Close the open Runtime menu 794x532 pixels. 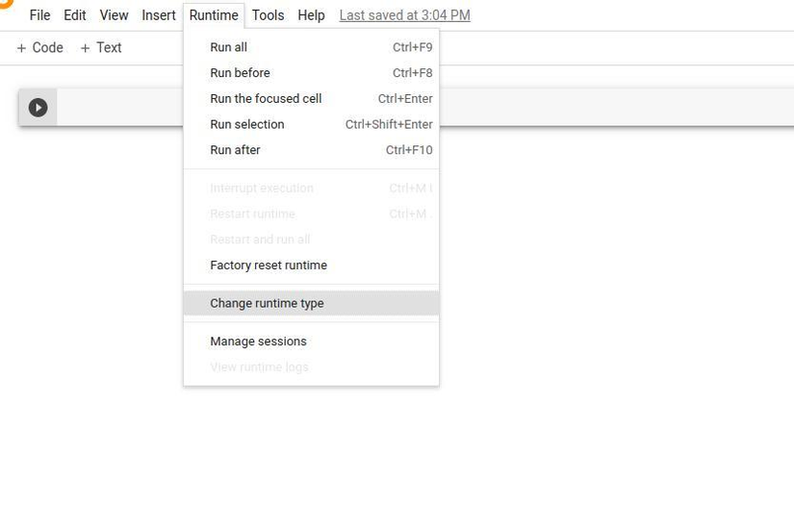(214, 15)
